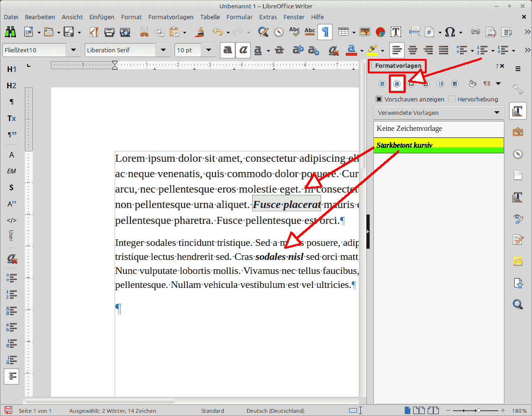The width and height of the screenshot is (532, 416).
Task: Open the paragraph style Fließtext10 dropdown
Action: (73, 50)
